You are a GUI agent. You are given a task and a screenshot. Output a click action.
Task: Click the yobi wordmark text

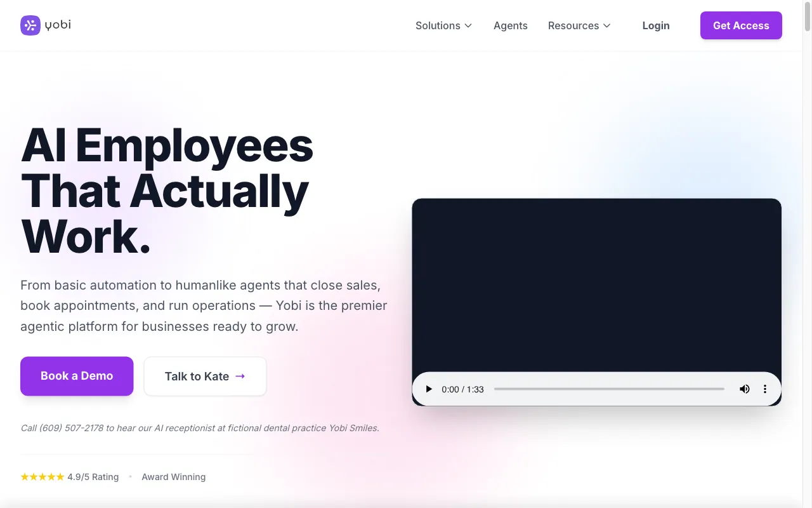coord(58,25)
